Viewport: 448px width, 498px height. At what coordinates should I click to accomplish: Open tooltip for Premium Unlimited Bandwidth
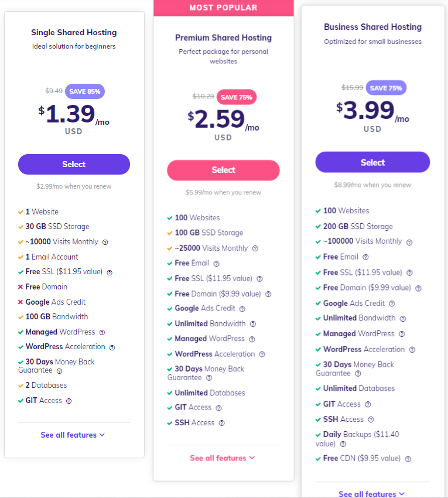tap(253, 324)
